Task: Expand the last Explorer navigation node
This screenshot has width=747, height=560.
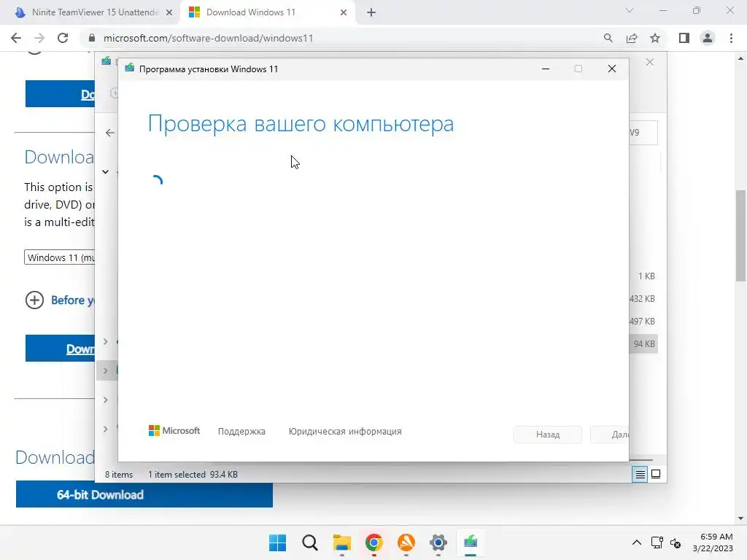Action: coord(105,429)
